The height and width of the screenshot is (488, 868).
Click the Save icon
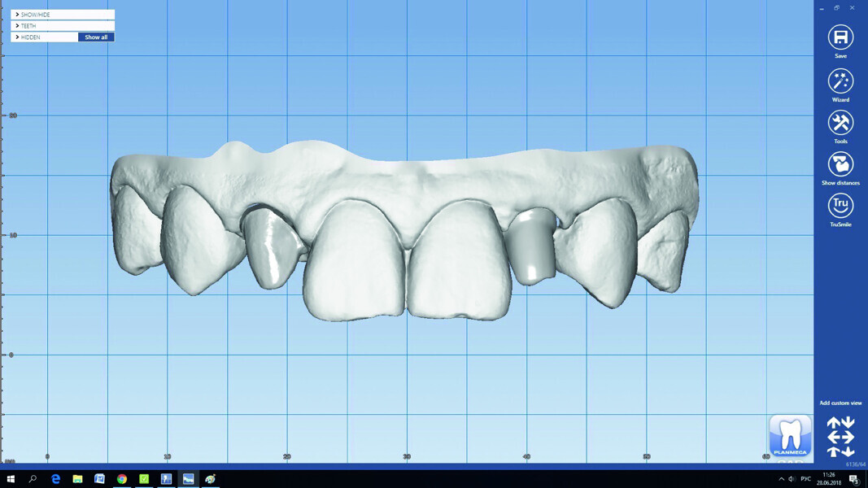pos(840,37)
